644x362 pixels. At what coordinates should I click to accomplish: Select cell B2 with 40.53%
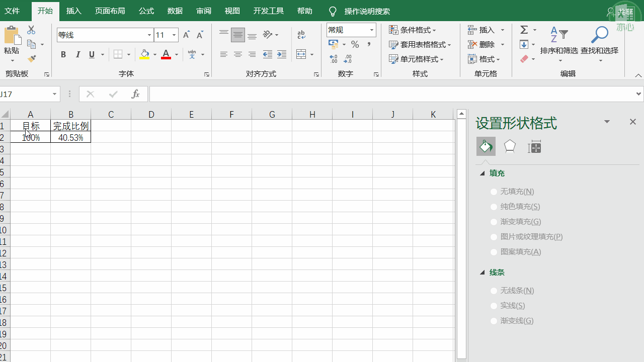point(71,137)
